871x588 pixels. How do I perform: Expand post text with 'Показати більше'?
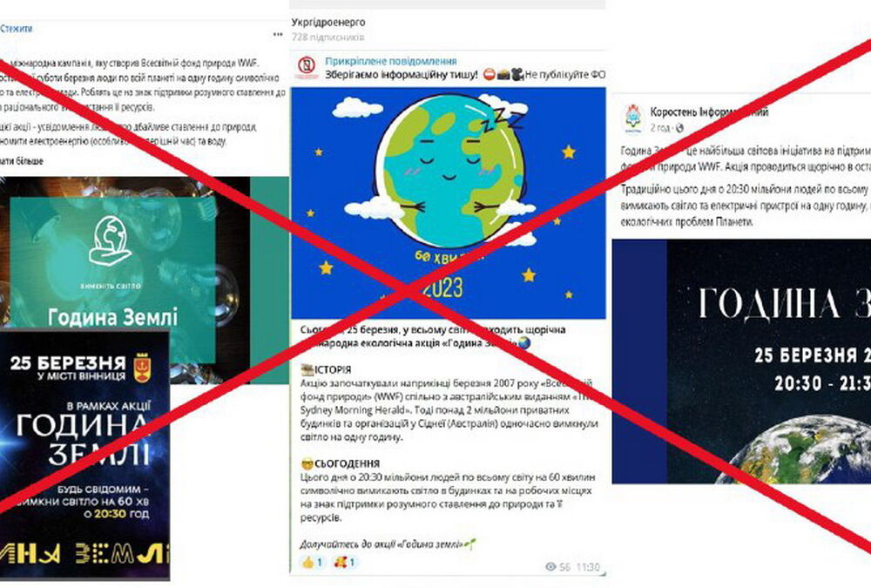(21, 161)
